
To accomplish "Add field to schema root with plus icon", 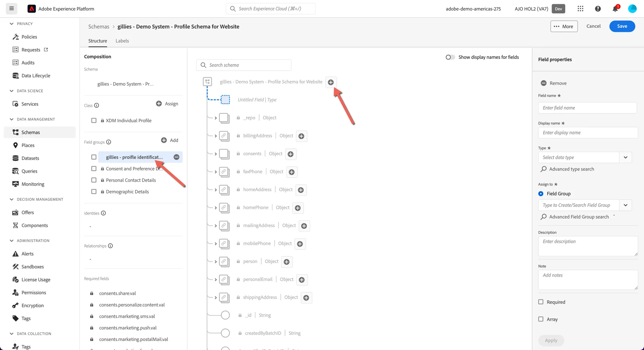I will [331, 82].
